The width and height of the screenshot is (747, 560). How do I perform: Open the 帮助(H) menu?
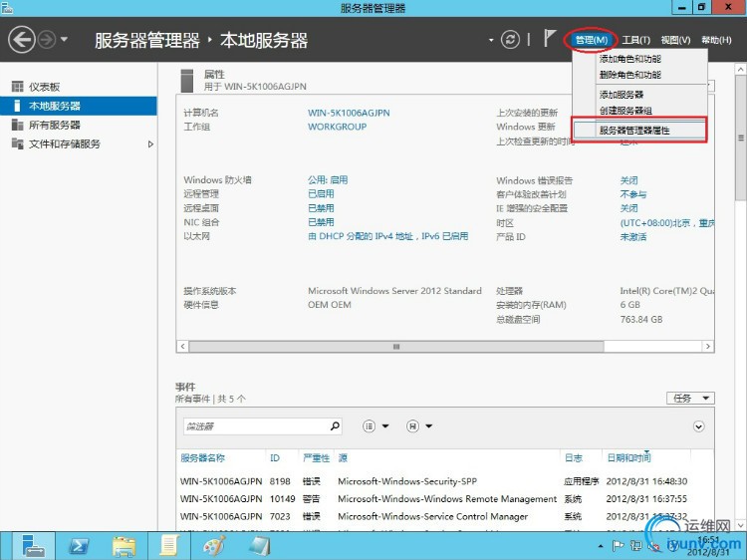716,40
